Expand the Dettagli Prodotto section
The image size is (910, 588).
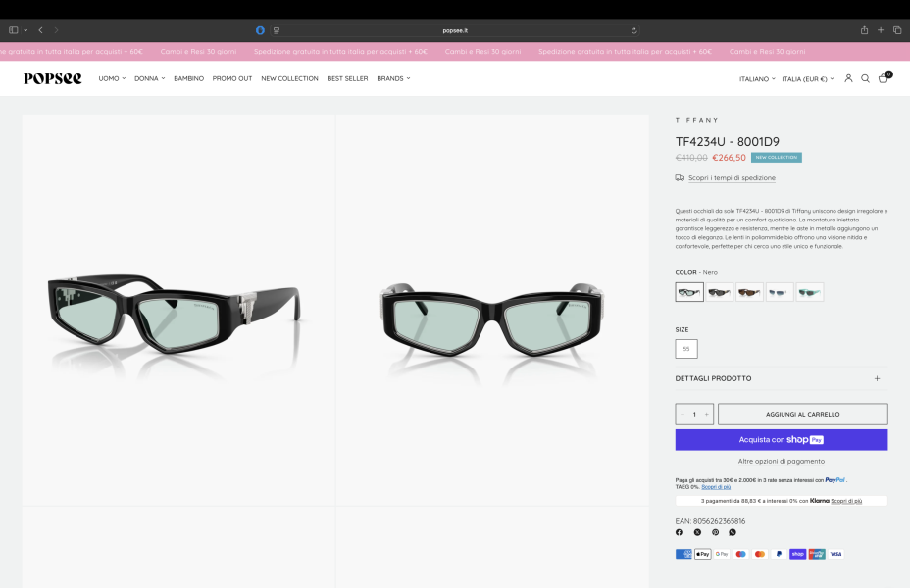click(x=781, y=378)
